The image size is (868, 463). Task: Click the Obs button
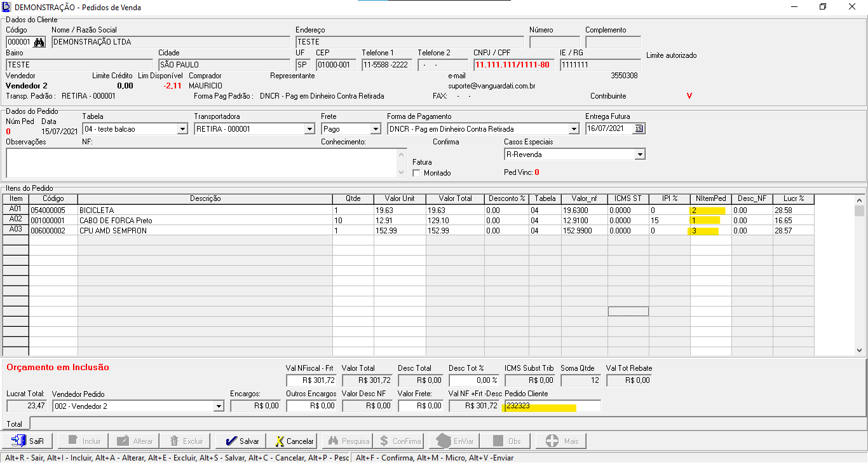tap(506, 441)
